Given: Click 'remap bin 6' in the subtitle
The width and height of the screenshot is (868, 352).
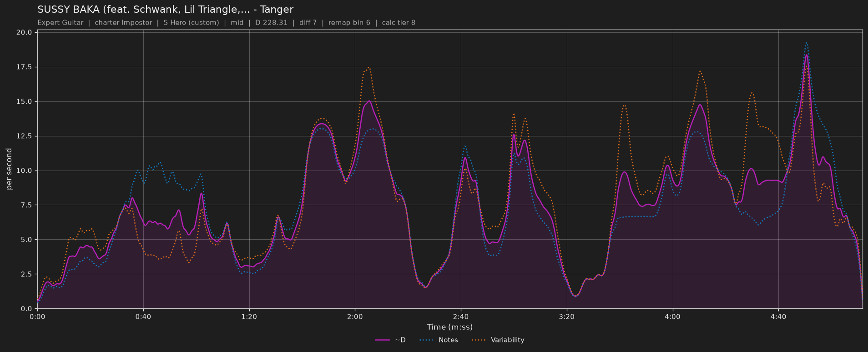Looking at the screenshot, I should 349,23.
